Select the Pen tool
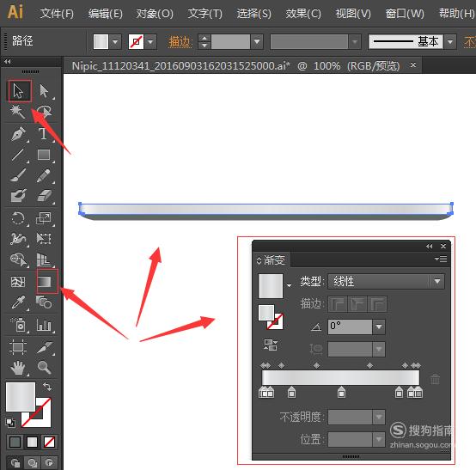 18,134
